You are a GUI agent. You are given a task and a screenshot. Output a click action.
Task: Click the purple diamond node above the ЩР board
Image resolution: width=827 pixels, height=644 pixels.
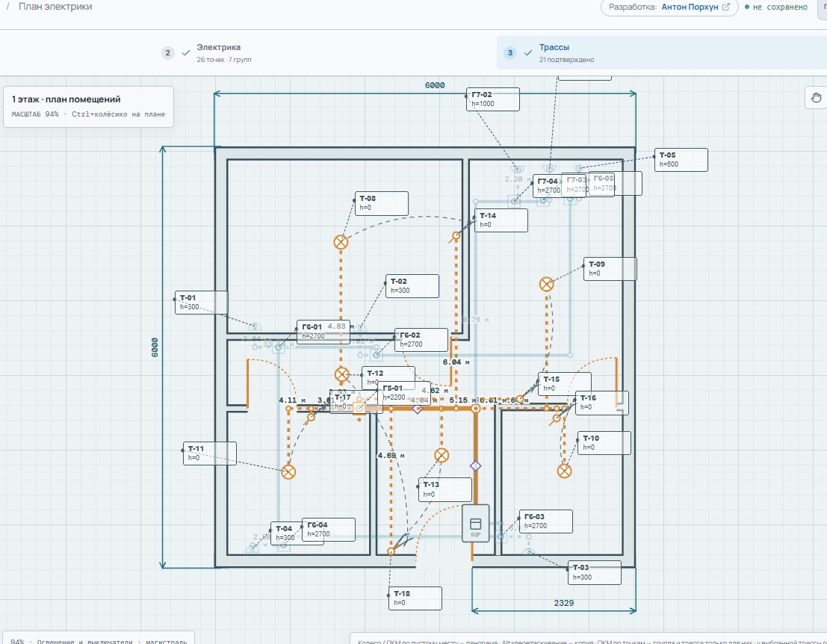(475, 465)
